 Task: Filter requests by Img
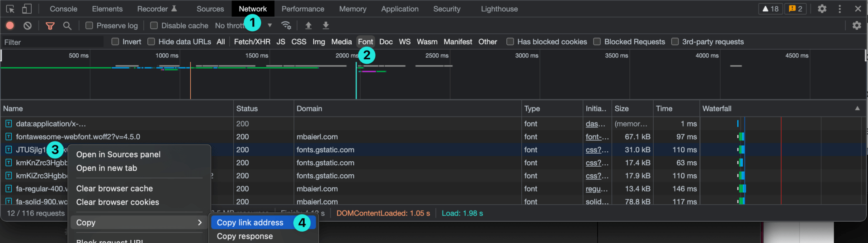pos(319,42)
